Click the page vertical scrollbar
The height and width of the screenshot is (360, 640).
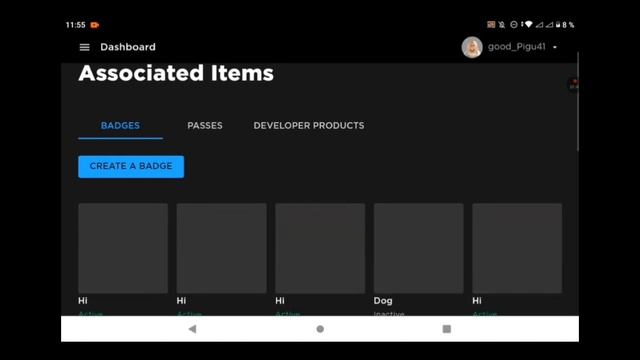tap(578, 101)
